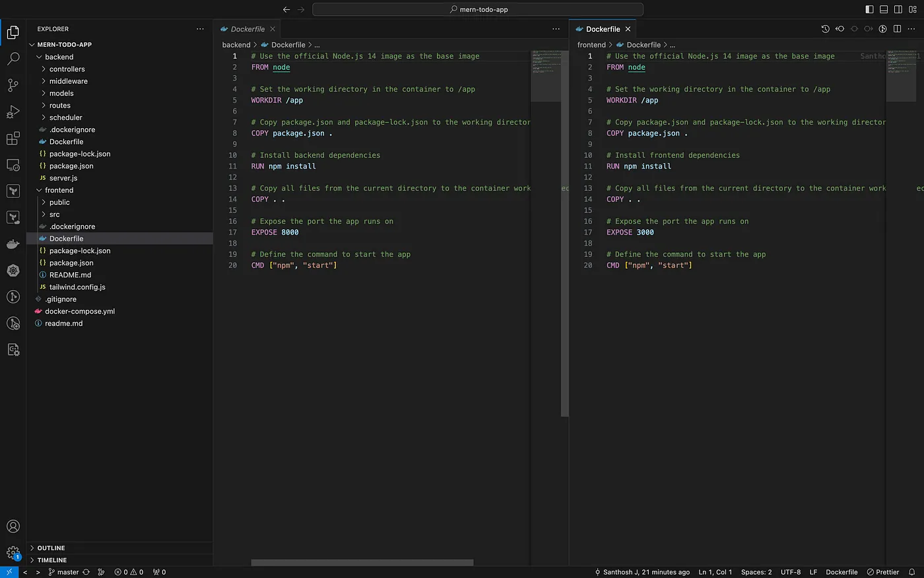This screenshot has height=578, width=924.
Task: Open the Source Control view
Action: pyautogui.click(x=13, y=85)
